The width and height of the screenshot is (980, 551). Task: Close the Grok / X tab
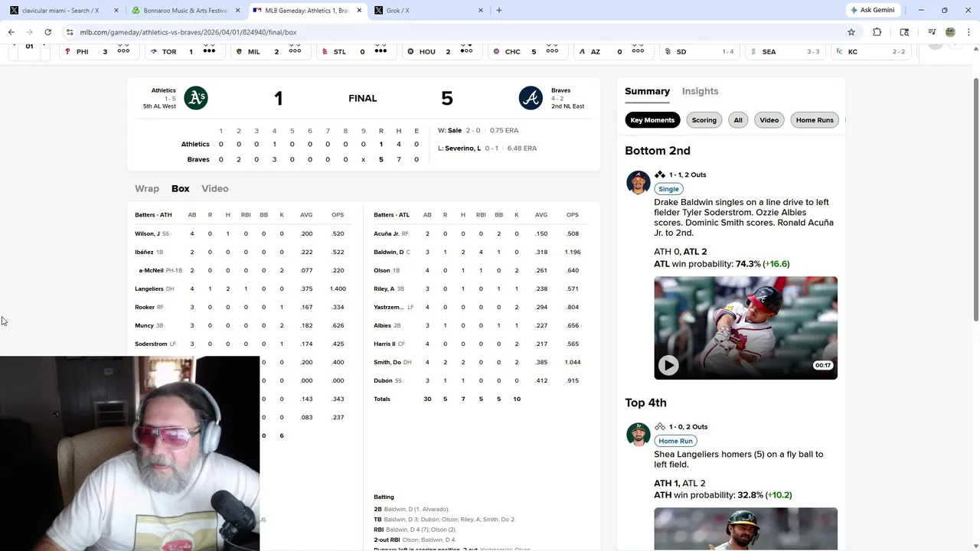pyautogui.click(x=481, y=10)
